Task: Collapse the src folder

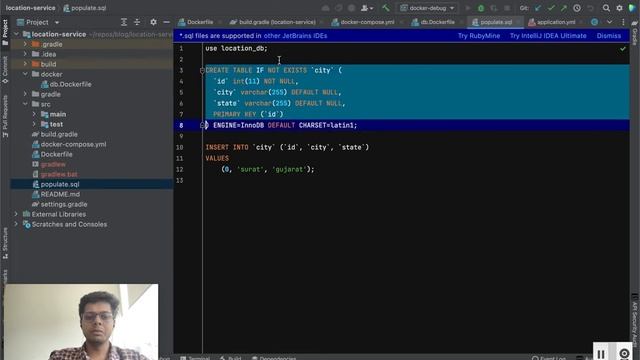Action: pyautogui.click(x=25, y=104)
